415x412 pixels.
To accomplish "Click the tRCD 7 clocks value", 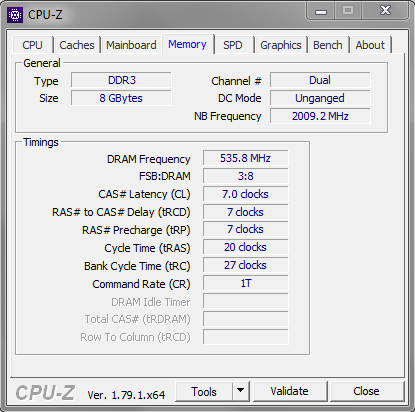I will click(245, 212).
